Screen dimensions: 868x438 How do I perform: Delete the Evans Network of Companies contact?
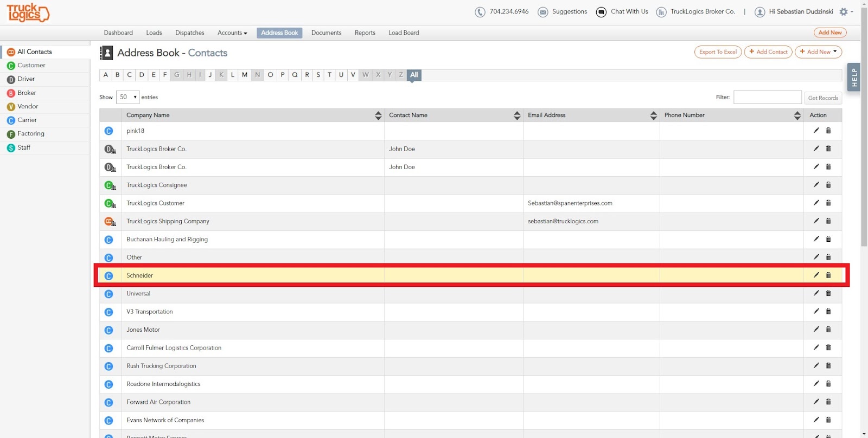point(828,420)
